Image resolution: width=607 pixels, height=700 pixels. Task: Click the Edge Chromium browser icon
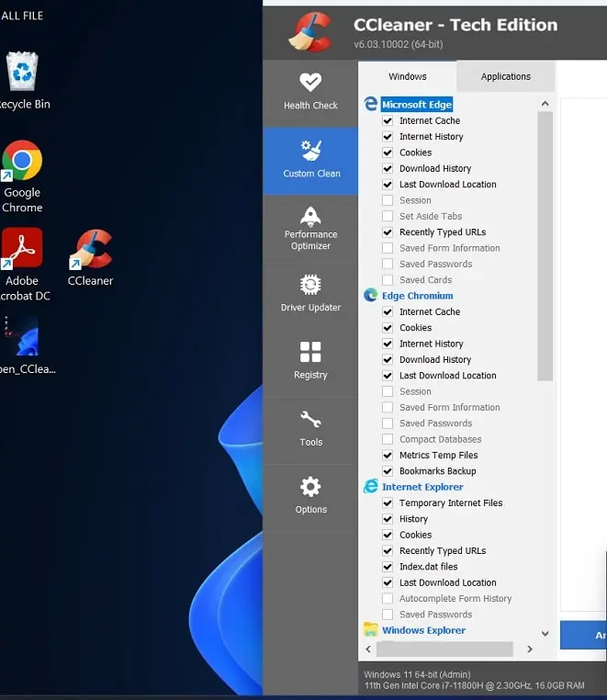(x=370, y=295)
